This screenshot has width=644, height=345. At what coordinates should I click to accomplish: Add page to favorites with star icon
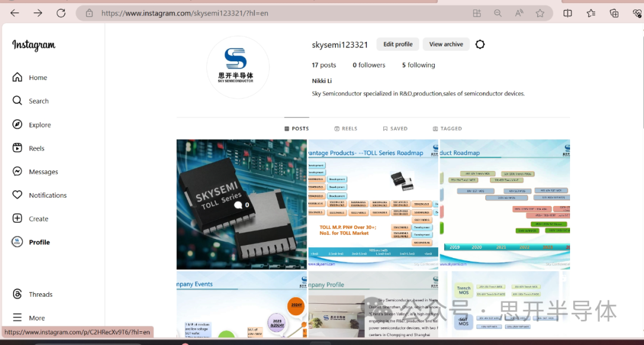(540, 13)
